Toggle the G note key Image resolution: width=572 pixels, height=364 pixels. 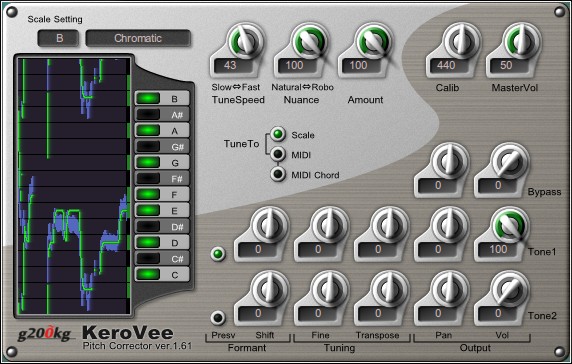pyautogui.click(x=162, y=163)
